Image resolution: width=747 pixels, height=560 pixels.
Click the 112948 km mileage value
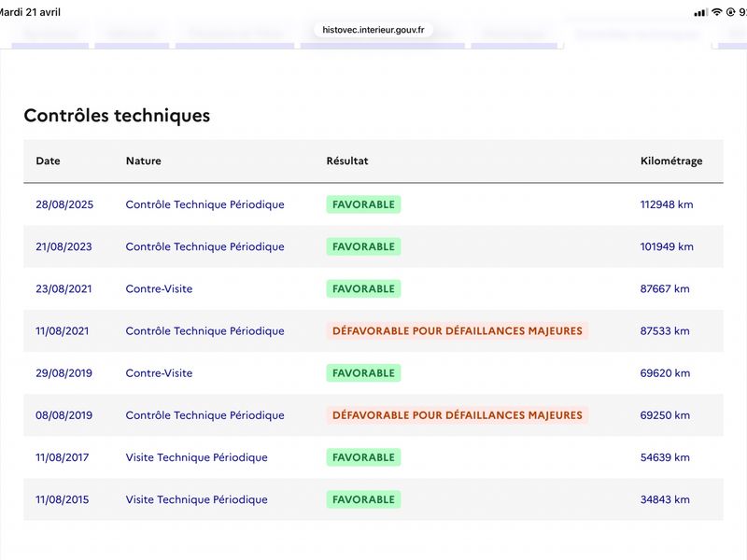(x=667, y=204)
